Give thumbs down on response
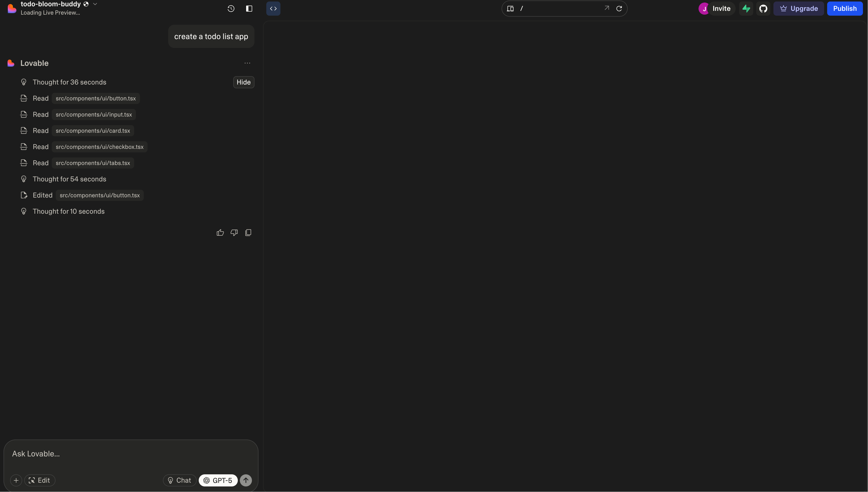This screenshot has width=868, height=492. click(234, 232)
